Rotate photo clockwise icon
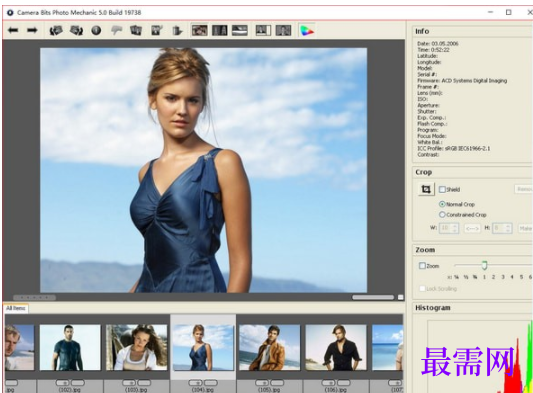Screen dimensions: 533x393 point(76,31)
